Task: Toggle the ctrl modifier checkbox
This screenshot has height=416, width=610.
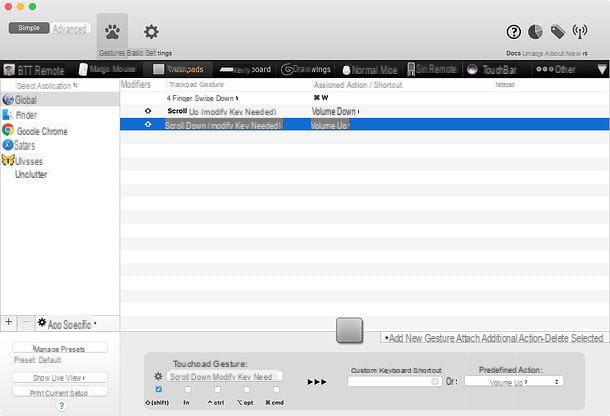Action: (x=217, y=389)
